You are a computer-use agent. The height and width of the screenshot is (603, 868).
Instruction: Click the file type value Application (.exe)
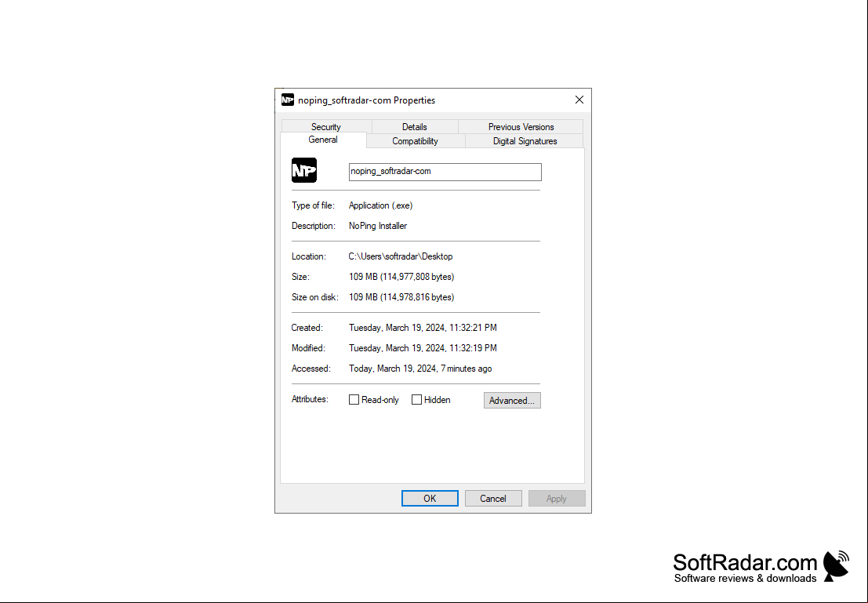pyautogui.click(x=381, y=205)
